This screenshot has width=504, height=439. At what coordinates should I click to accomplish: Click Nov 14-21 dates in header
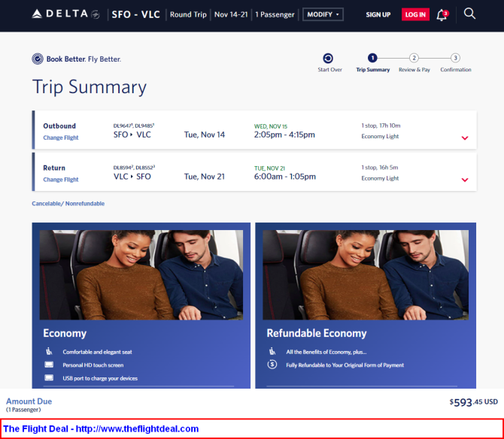pos(231,15)
